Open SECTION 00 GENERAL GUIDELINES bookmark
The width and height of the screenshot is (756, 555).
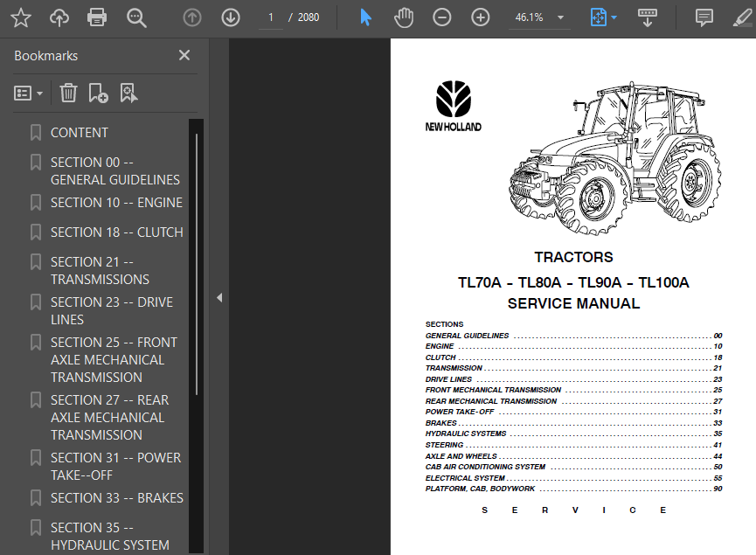(x=115, y=171)
